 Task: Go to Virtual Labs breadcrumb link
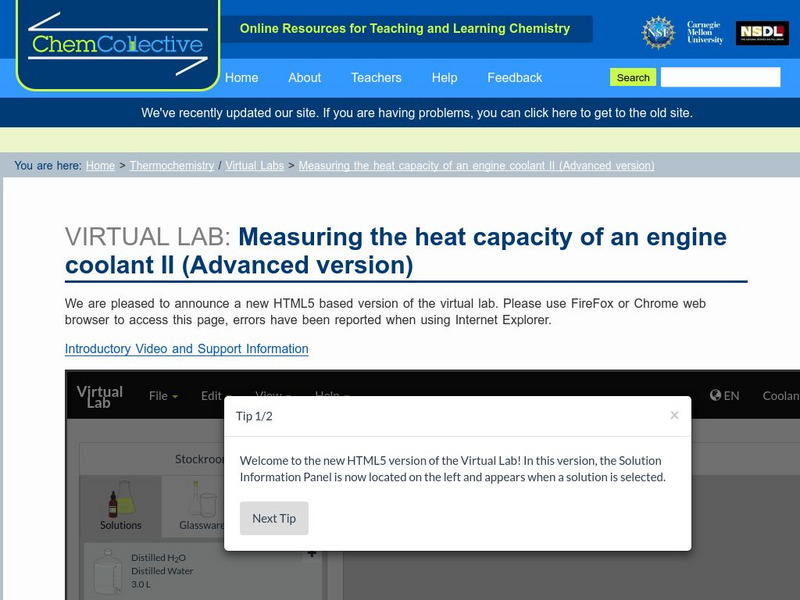point(254,166)
